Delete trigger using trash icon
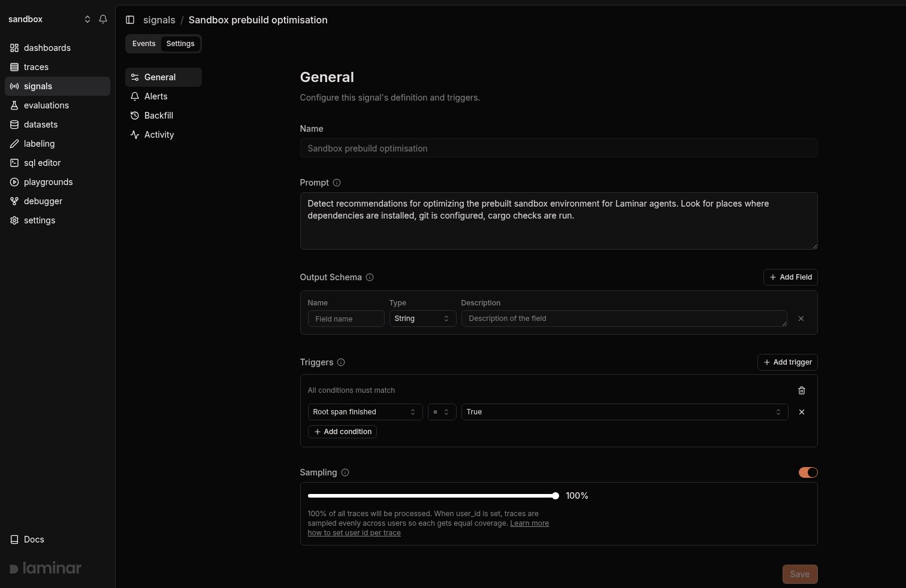906x588 pixels. 802,390
